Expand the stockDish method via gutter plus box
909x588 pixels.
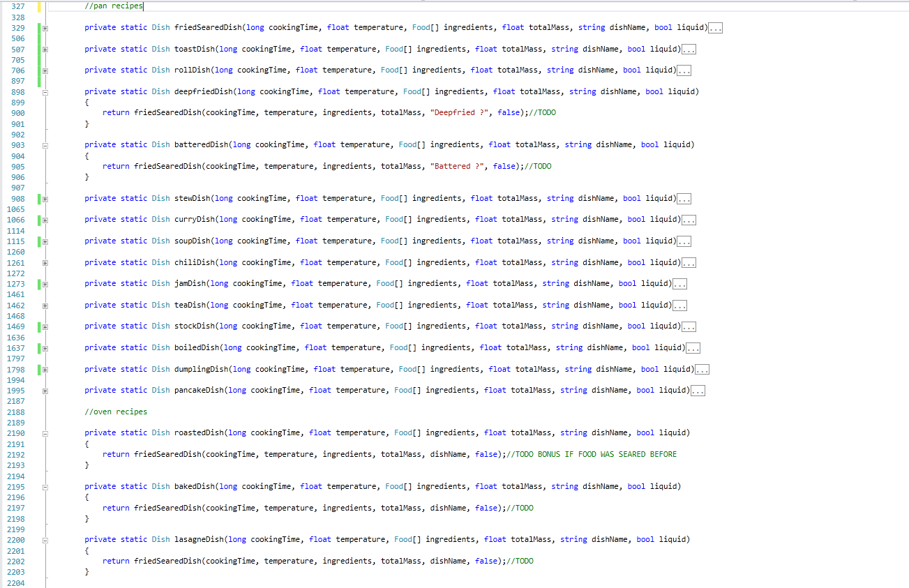[45, 326]
